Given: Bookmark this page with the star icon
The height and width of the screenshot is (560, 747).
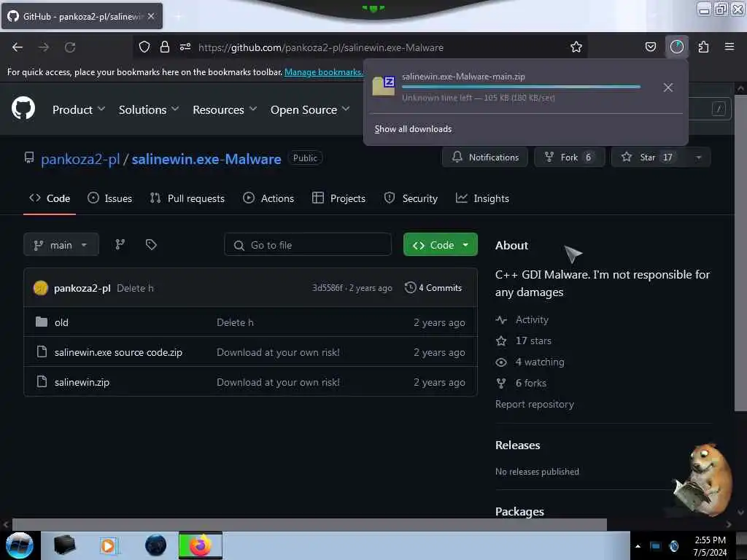Looking at the screenshot, I should click(x=576, y=47).
